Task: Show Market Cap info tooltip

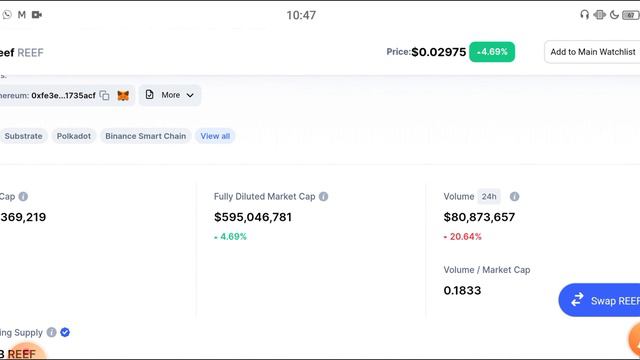Action: 23,196
